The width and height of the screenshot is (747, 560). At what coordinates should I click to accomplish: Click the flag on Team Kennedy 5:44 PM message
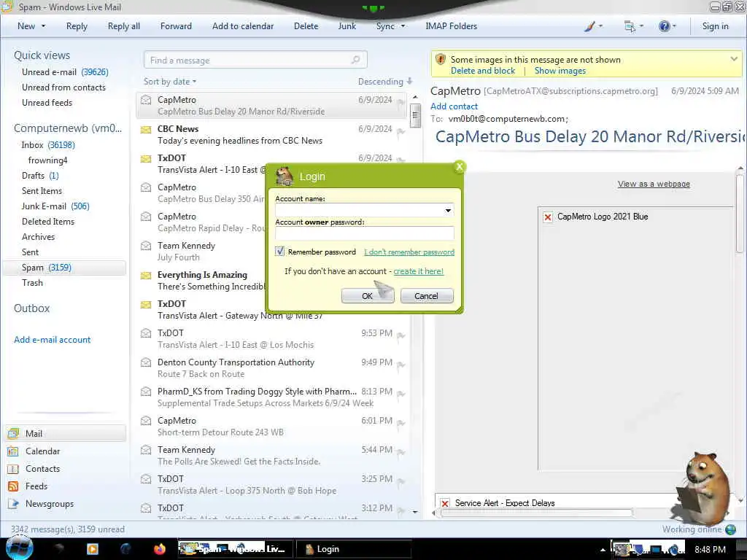point(401,452)
